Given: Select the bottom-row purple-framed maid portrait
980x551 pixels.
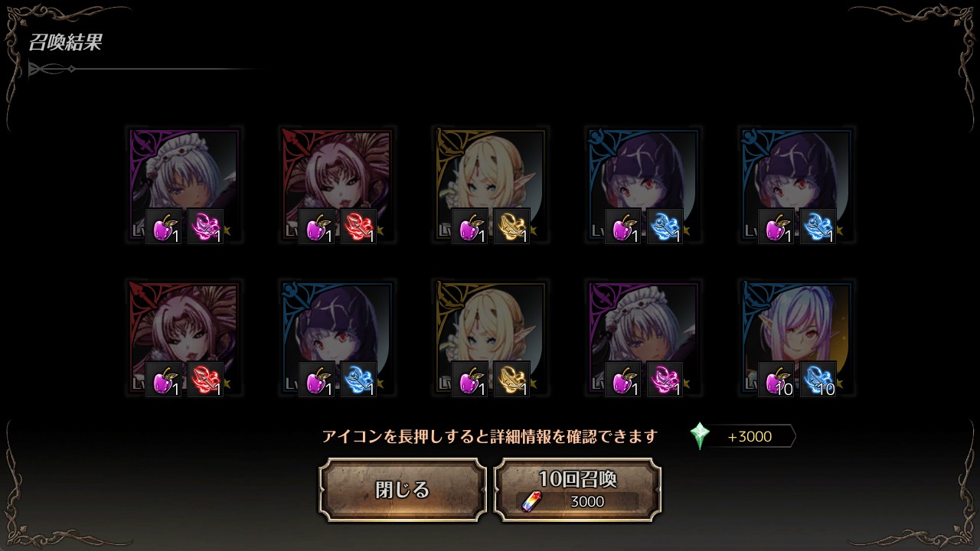Looking at the screenshot, I should point(643,337).
